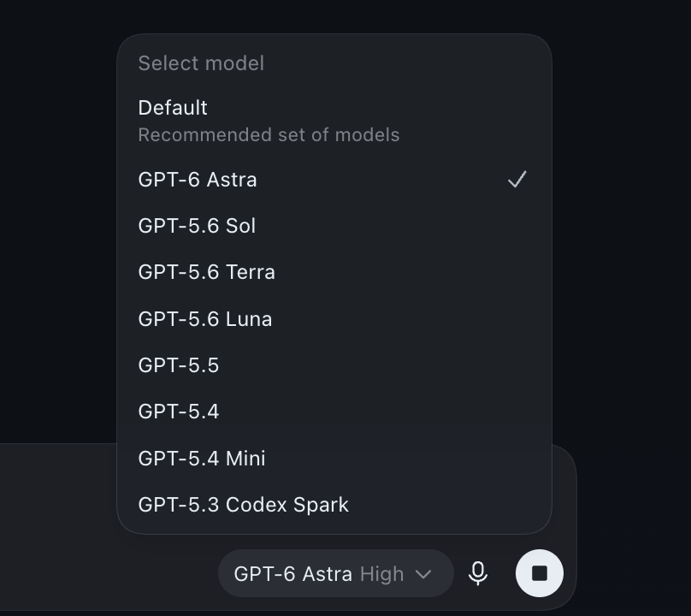Choose GPT-5.3 Codex Spark model
The width and height of the screenshot is (691, 616).
[334, 505]
